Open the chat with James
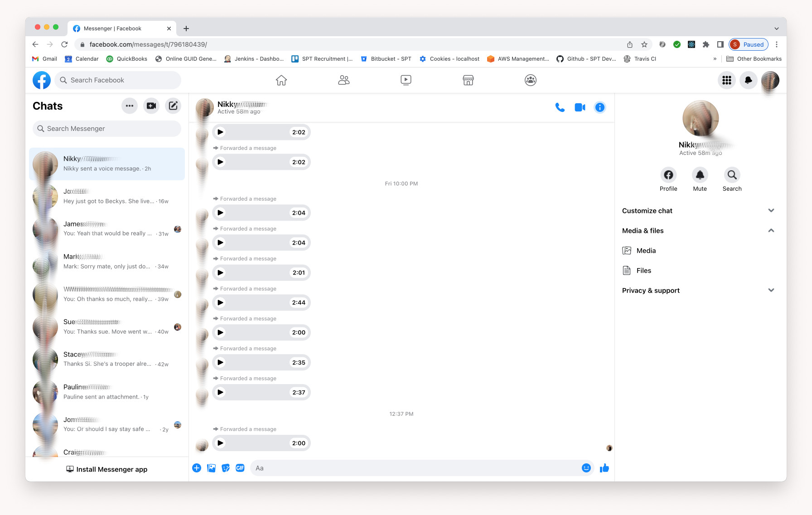Image resolution: width=812 pixels, height=515 pixels. pos(107,229)
